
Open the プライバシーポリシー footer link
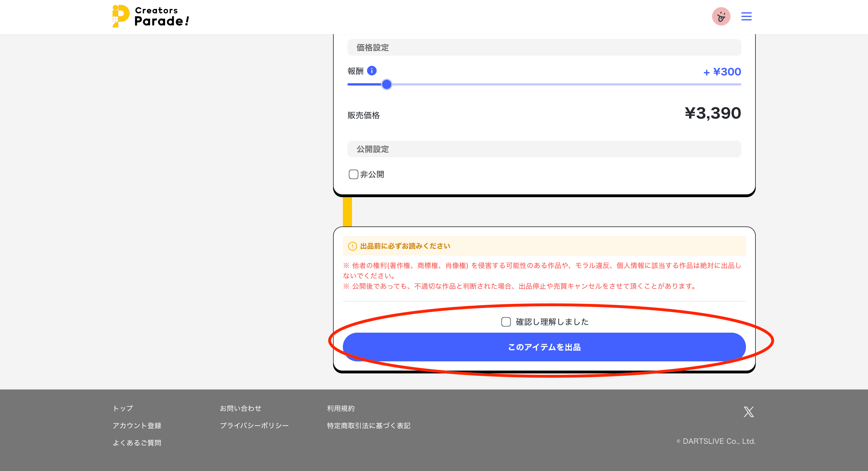tap(254, 425)
